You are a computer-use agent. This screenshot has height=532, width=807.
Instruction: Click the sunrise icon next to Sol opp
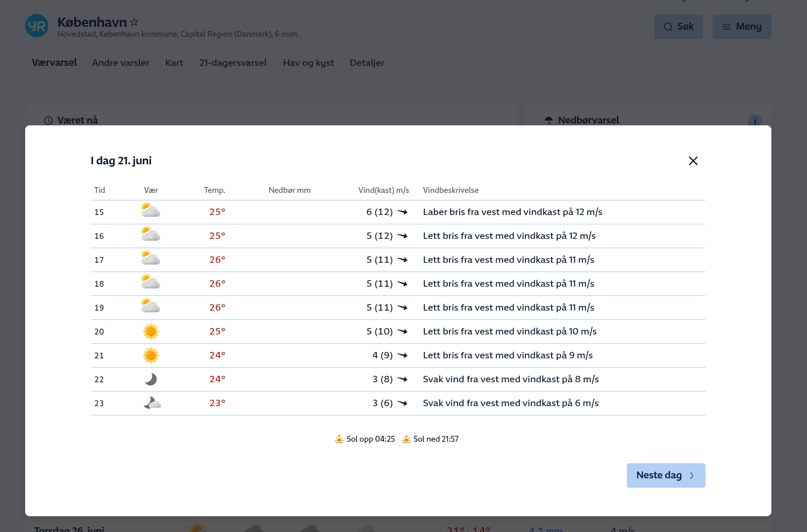click(339, 439)
